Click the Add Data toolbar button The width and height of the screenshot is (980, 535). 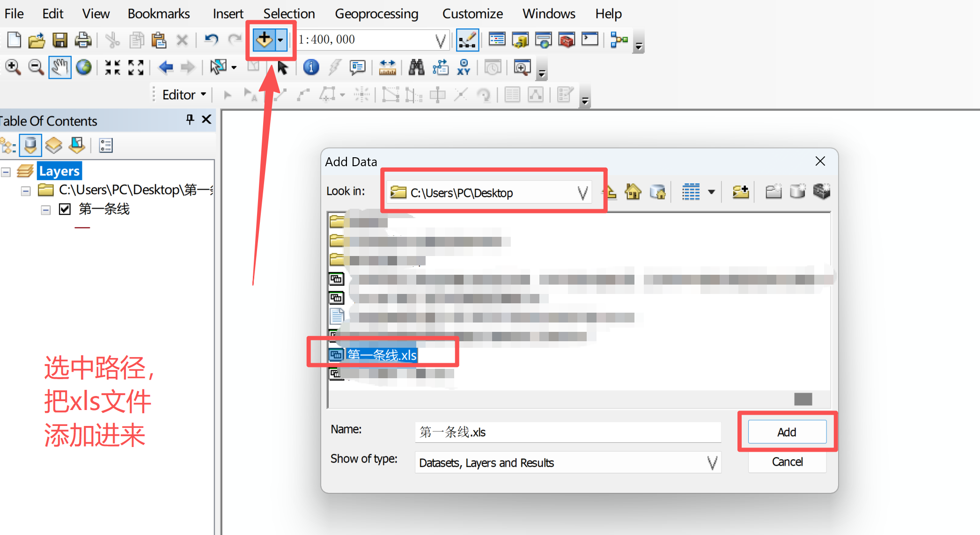click(264, 40)
